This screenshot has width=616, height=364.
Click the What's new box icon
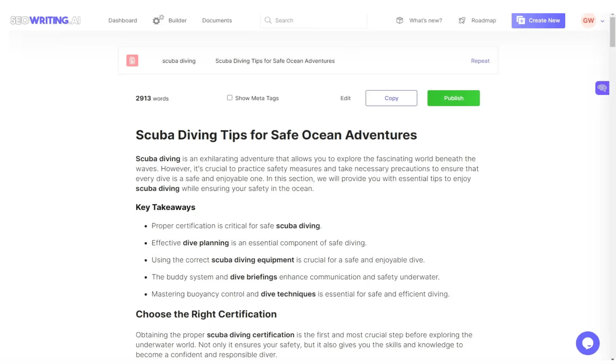click(400, 20)
